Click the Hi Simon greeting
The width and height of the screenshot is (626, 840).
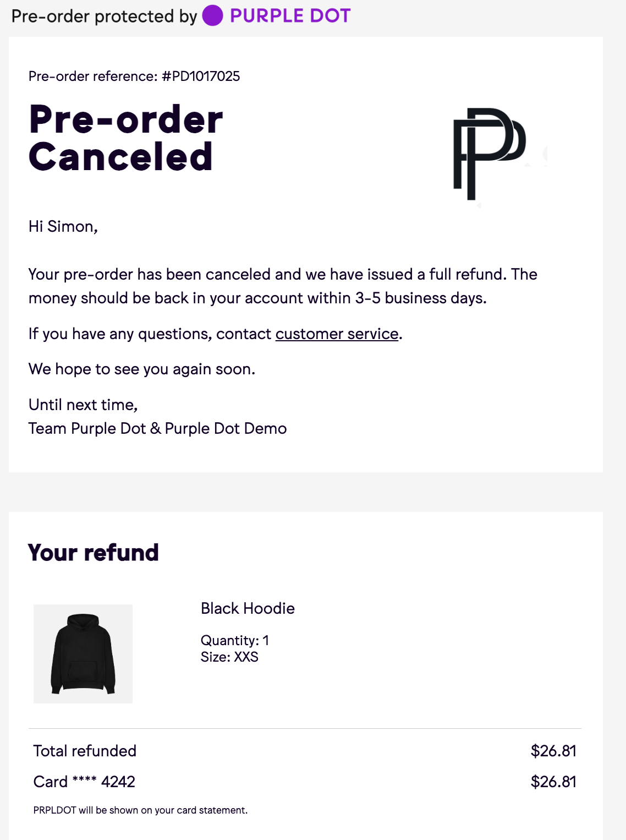click(63, 226)
